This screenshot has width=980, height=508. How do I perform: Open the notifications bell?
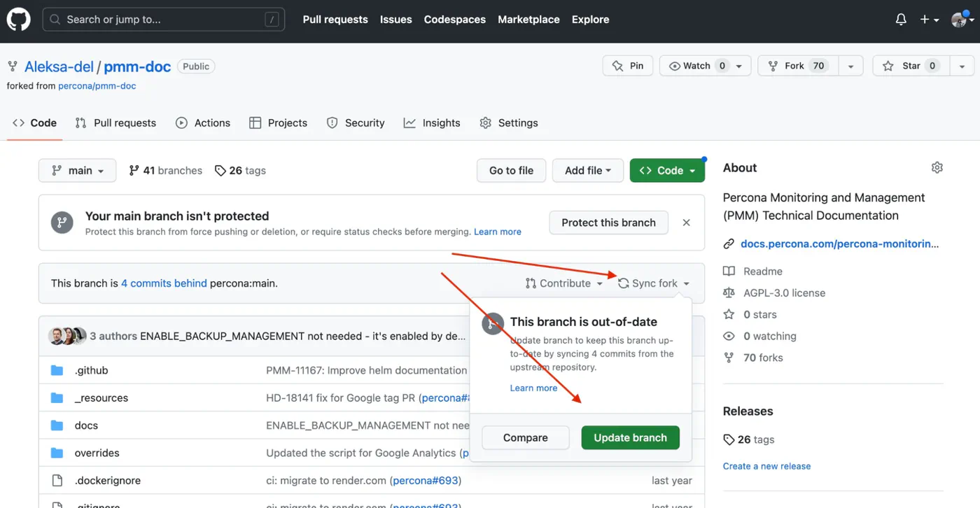tap(901, 20)
